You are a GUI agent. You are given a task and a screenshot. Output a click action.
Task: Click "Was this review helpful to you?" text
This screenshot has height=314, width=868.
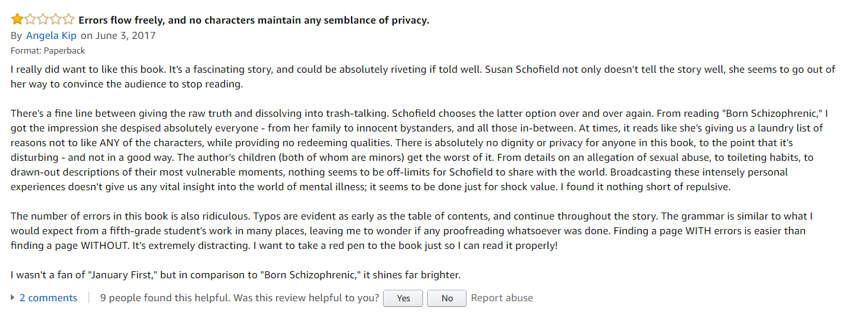[306, 298]
